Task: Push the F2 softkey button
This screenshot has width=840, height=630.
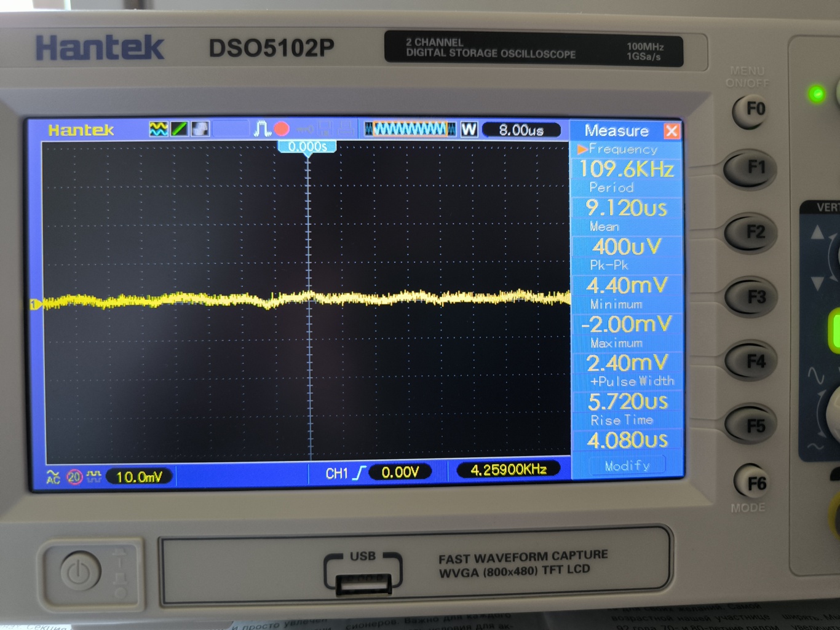Action: click(x=751, y=234)
